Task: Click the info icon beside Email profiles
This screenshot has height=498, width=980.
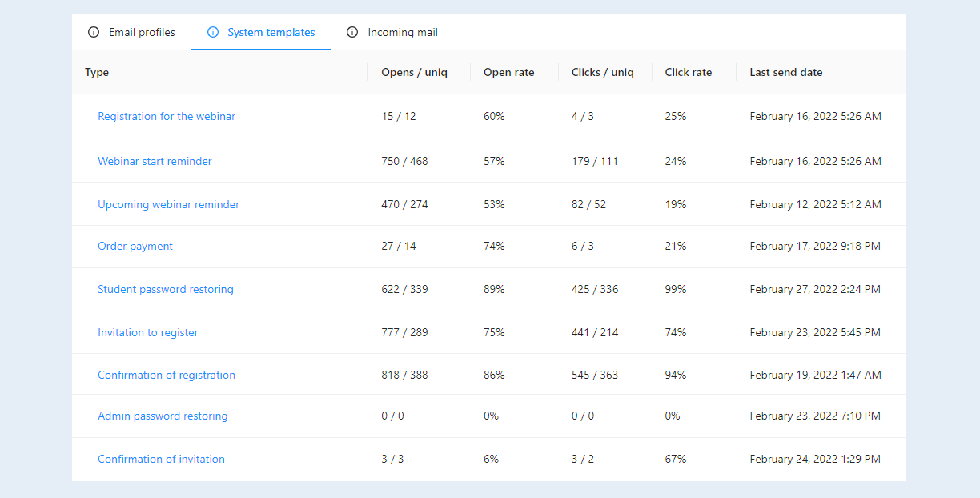Action: pos(94,33)
